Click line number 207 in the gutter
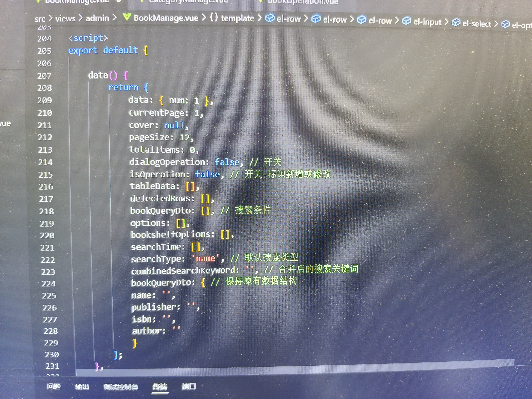Screen dimensions: 532x399 (44, 76)
